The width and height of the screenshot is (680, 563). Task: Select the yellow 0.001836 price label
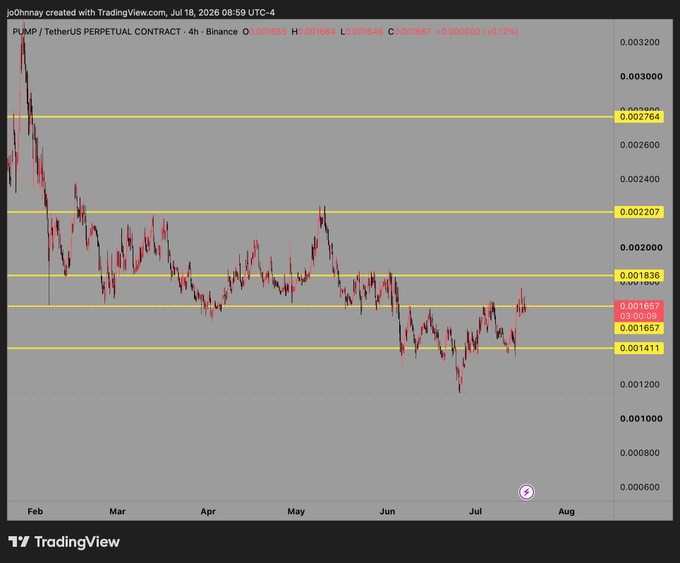click(639, 275)
